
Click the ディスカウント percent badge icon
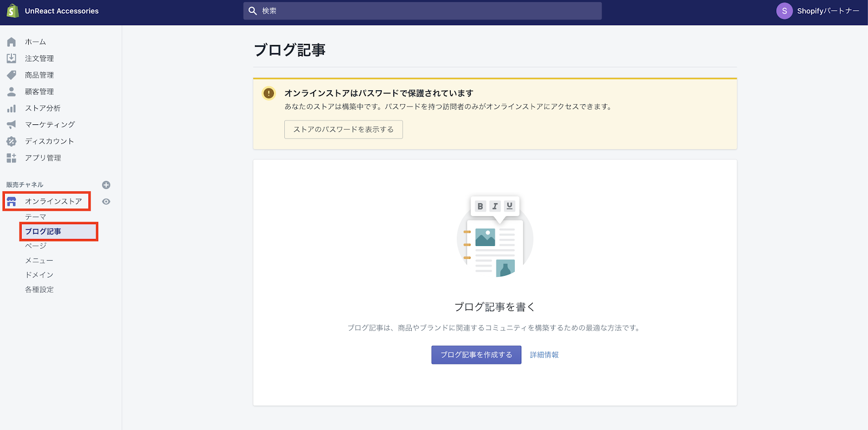tap(11, 141)
